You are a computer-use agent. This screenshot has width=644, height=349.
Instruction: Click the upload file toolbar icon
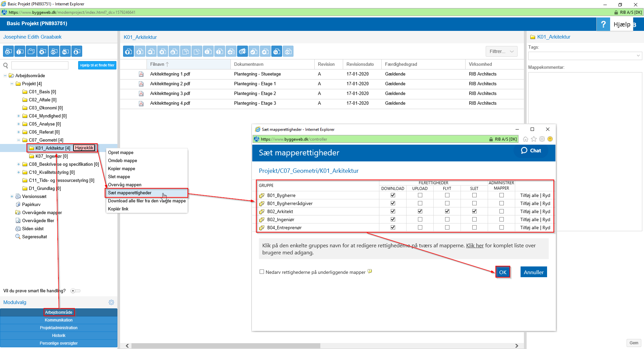pyautogui.click(x=128, y=52)
